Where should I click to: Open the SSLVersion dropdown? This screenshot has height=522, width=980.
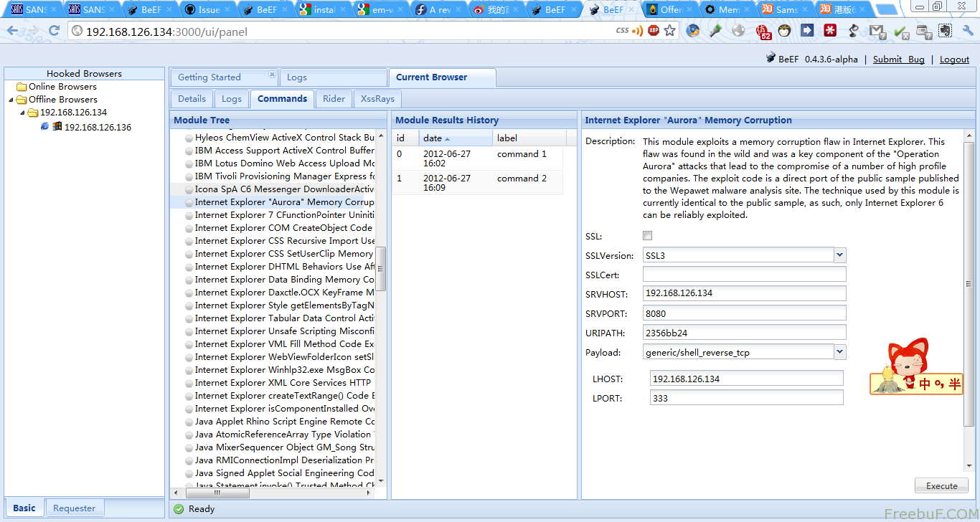click(840, 255)
